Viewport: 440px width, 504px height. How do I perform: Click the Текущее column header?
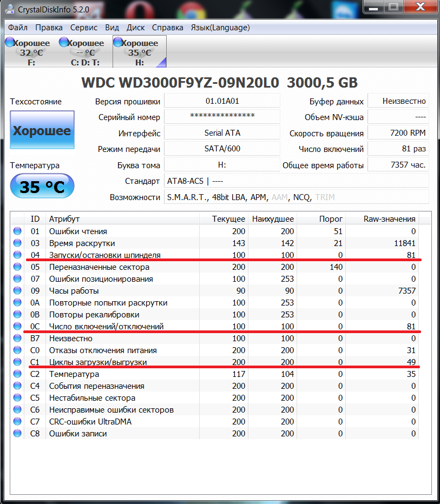pyautogui.click(x=224, y=219)
